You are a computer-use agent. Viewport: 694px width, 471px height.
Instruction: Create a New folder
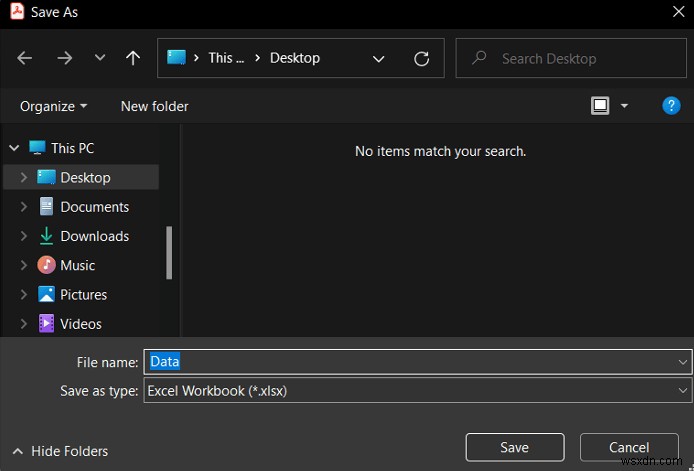(x=154, y=106)
